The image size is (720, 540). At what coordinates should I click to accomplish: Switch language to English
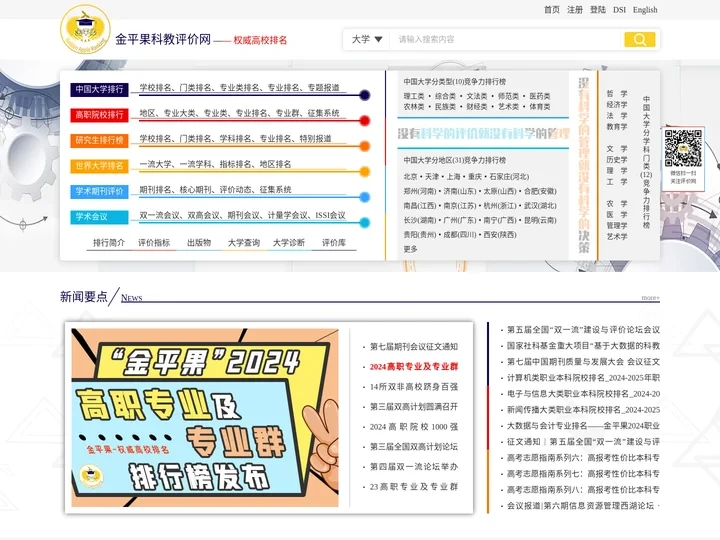tap(645, 10)
